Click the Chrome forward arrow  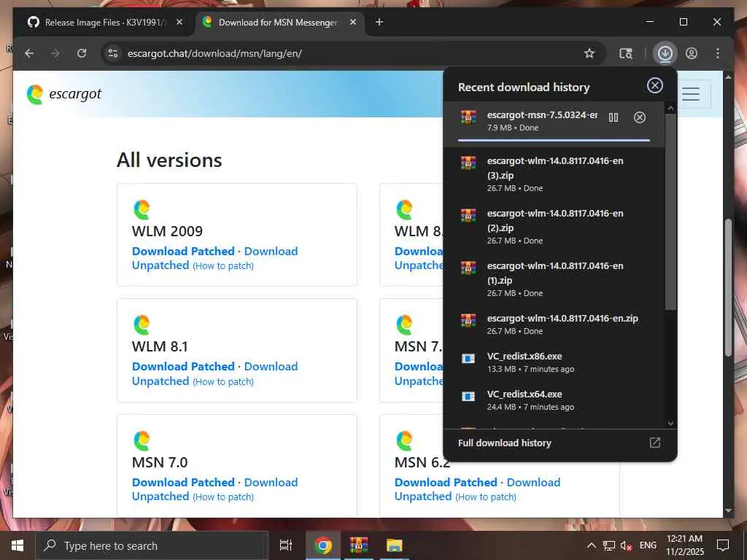pos(55,53)
